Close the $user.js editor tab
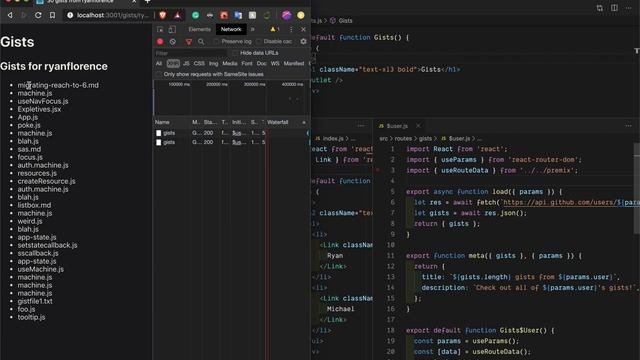Viewport: 640px width, 360px height. (x=418, y=126)
